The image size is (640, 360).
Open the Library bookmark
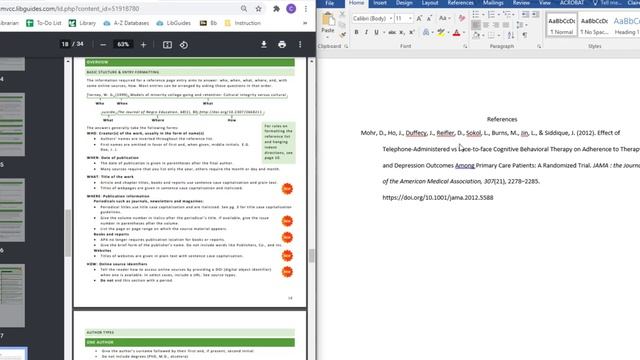[82, 23]
